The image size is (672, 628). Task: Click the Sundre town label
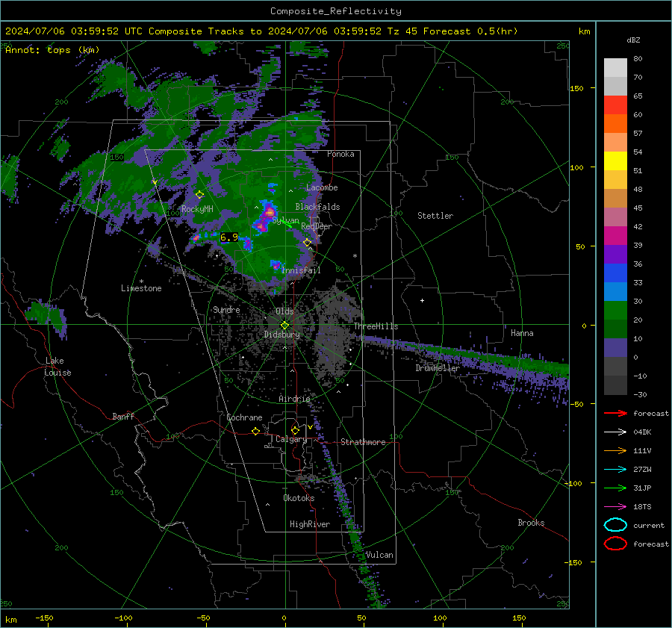(226, 309)
